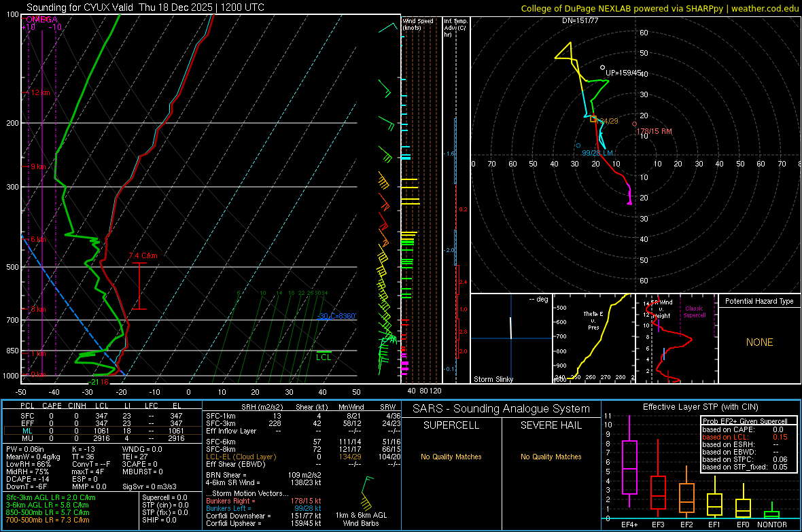
Task: Click the -30 C=8360' height marker
Action: coord(336,317)
